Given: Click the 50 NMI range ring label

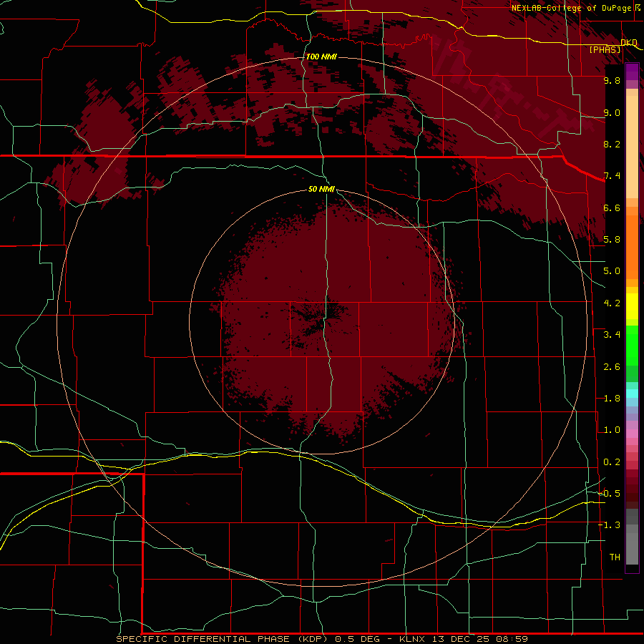Looking at the screenshot, I should (x=321, y=189).
